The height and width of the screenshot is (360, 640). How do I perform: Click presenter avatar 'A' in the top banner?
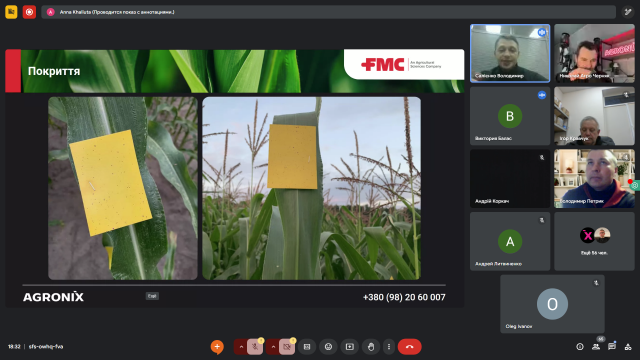click(51, 12)
